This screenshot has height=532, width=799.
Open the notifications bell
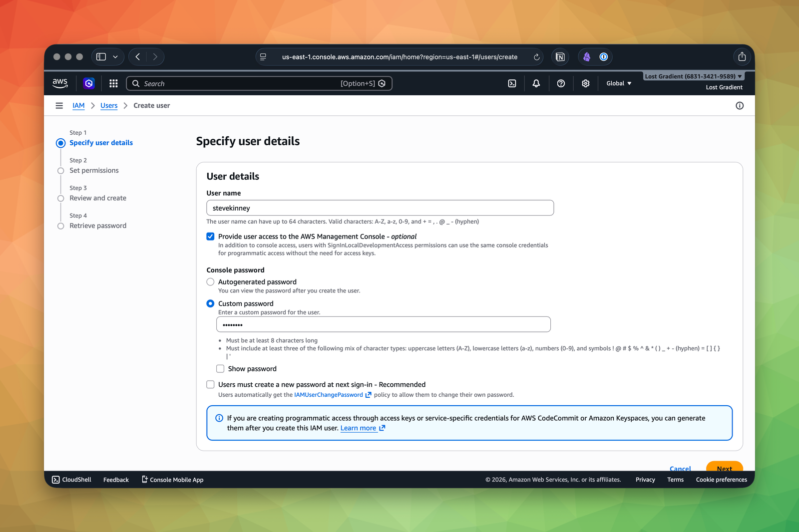(x=536, y=83)
